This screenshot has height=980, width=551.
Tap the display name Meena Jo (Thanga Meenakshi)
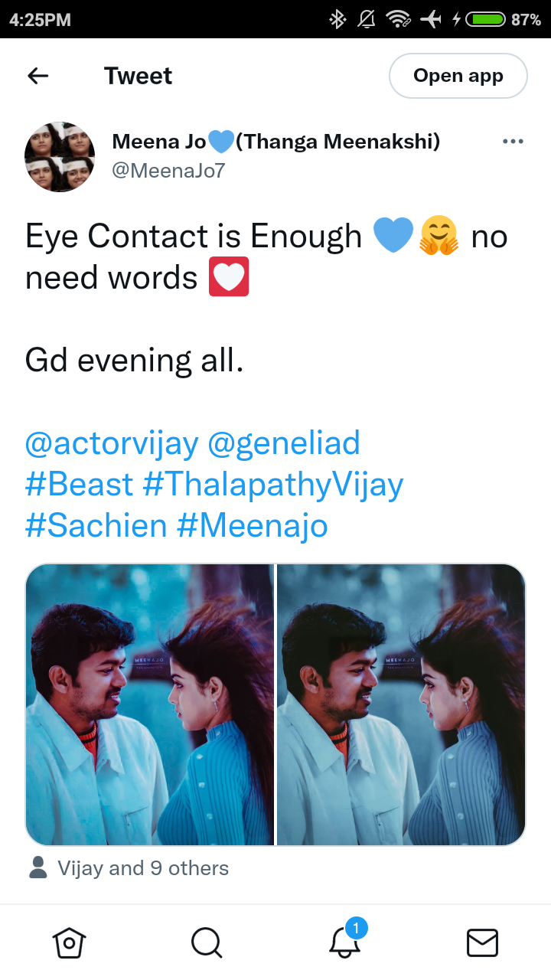pyautogui.click(x=276, y=142)
